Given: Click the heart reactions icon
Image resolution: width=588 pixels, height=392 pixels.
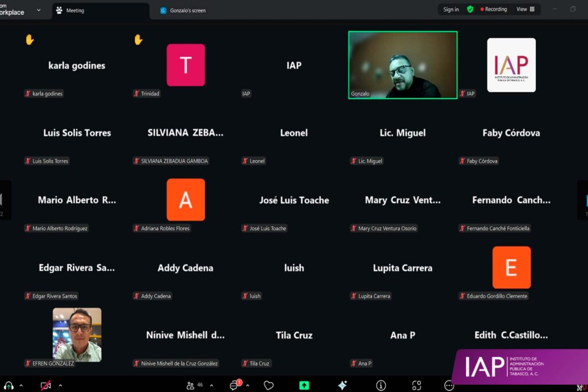Looking at the screenshot, I should coord(269,386).
